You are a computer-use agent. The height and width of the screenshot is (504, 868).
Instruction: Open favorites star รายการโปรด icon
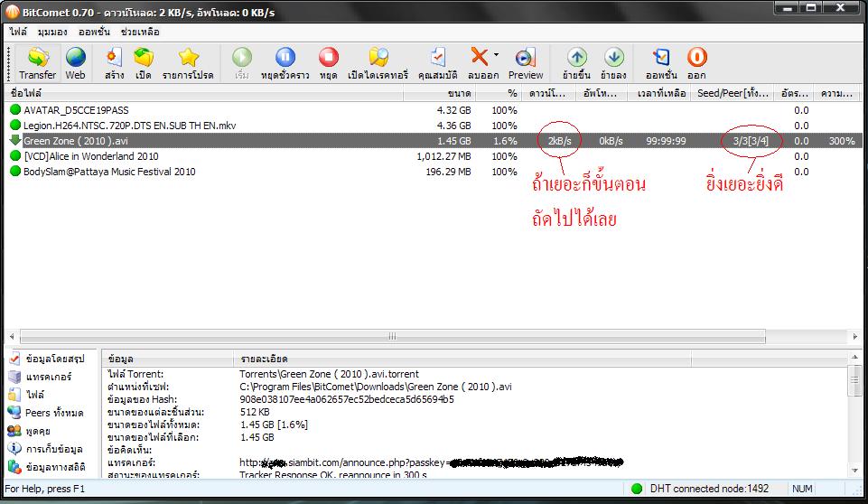pyautogui.click(x=188, y=58)
